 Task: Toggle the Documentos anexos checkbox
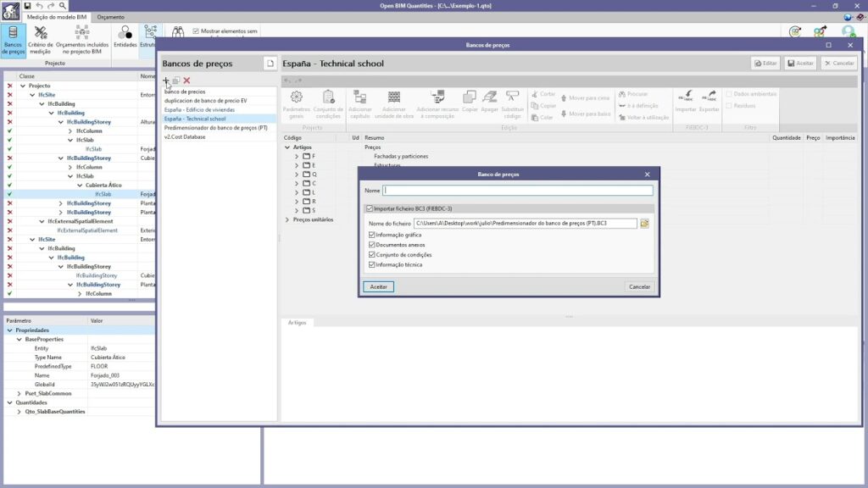pos(372,245)
